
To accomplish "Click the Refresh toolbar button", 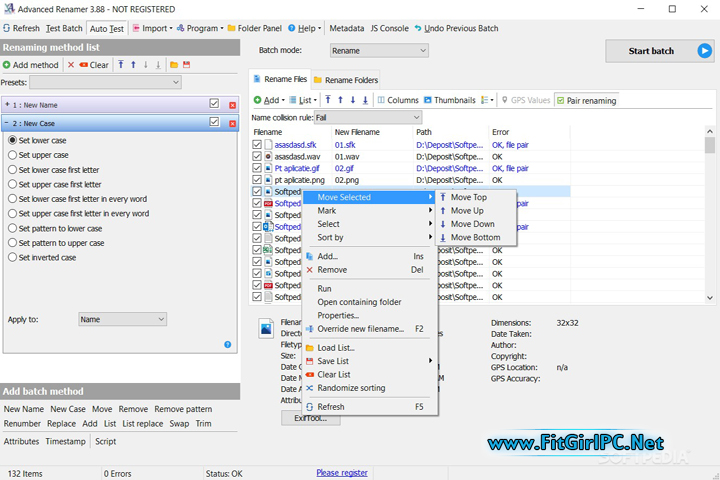I will [21, 28].
